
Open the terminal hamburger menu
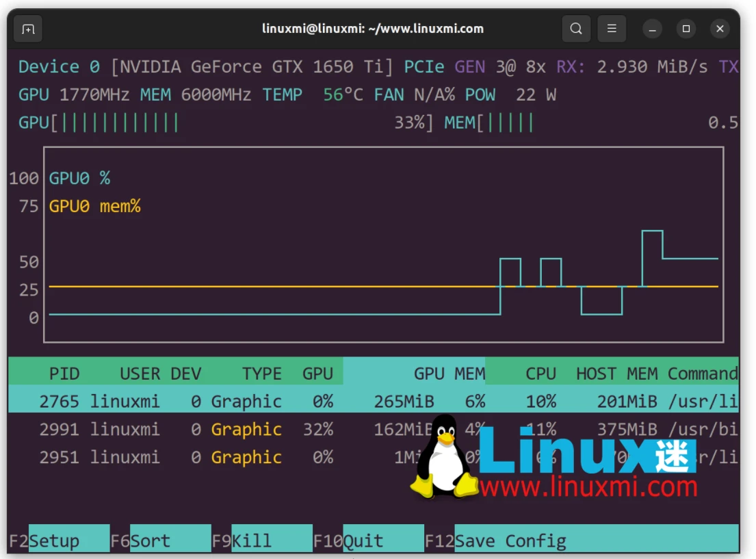click(x=612, y=29)
